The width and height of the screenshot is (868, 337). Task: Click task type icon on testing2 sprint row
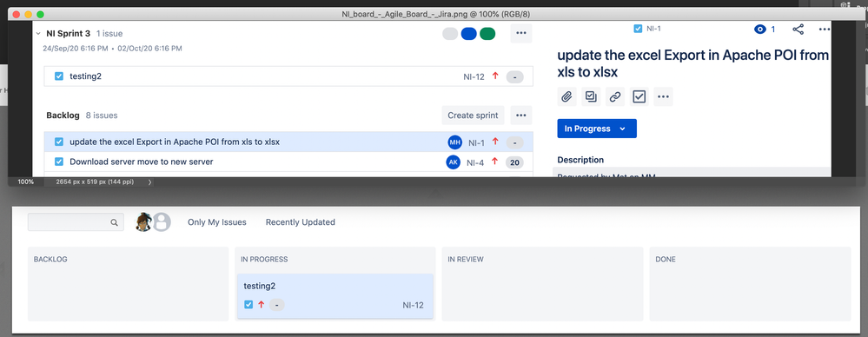(x=59, y=76)
